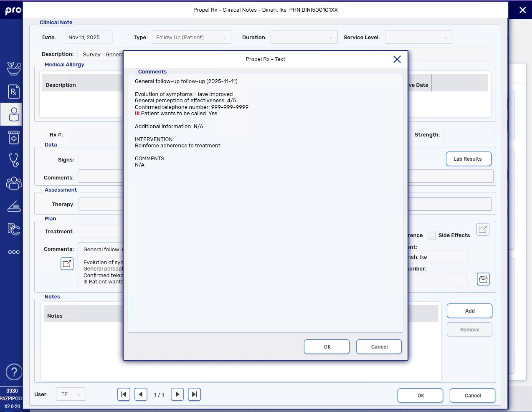This screenshot has width=532, height=412.
Task: Click the Add notes button
Action: point(469,311)
